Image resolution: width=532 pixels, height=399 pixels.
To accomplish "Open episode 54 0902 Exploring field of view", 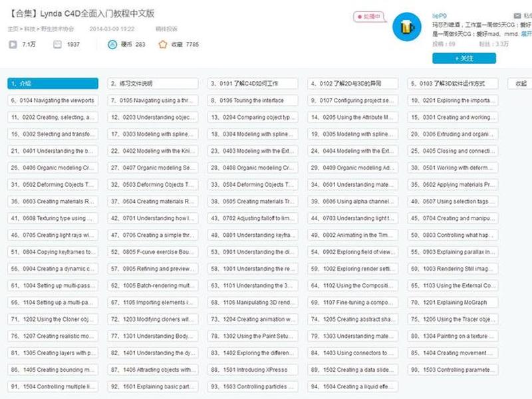I will pyautogui.click(x=353, y=252).
